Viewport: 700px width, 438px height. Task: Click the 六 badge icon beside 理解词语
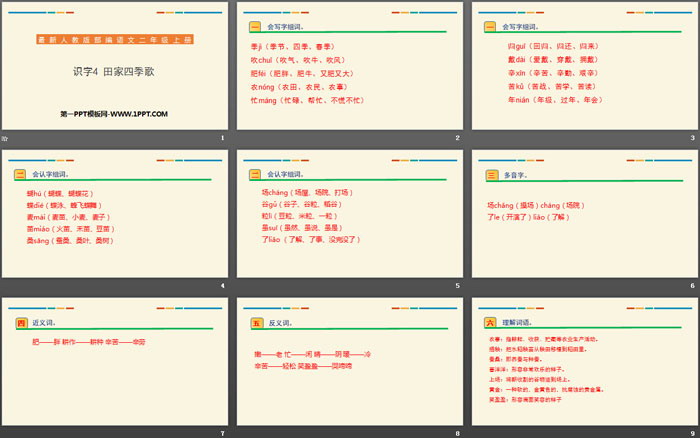click(x=490, y=323)
